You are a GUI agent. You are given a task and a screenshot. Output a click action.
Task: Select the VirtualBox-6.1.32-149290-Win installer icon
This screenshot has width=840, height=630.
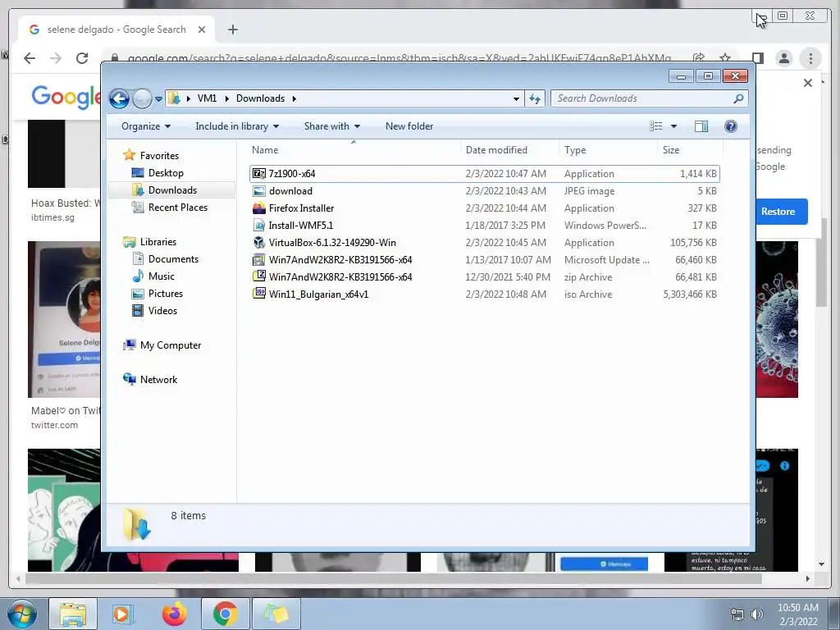pos(259,243)
